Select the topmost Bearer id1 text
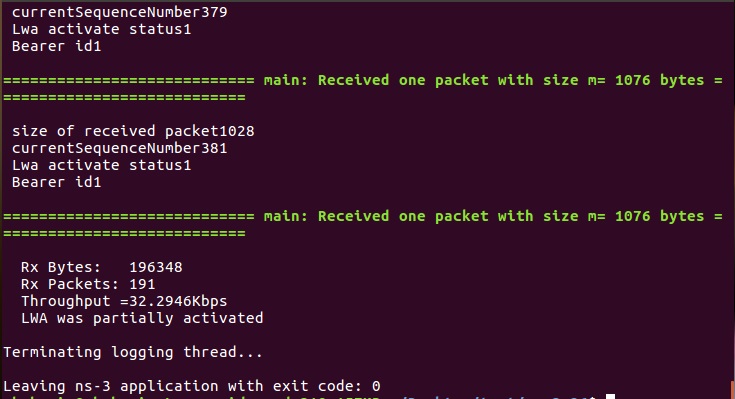 [56, 46]
